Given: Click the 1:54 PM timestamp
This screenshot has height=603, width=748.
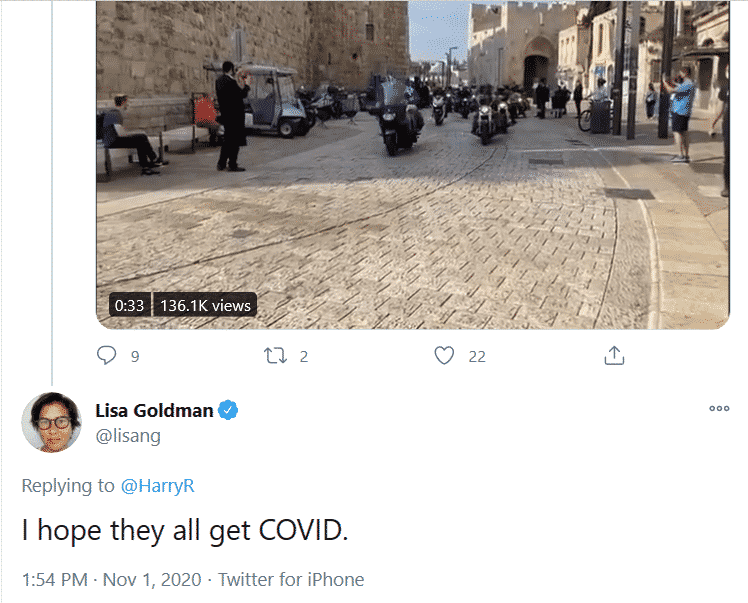Looking at the screenshot, I should pos(55,580).
